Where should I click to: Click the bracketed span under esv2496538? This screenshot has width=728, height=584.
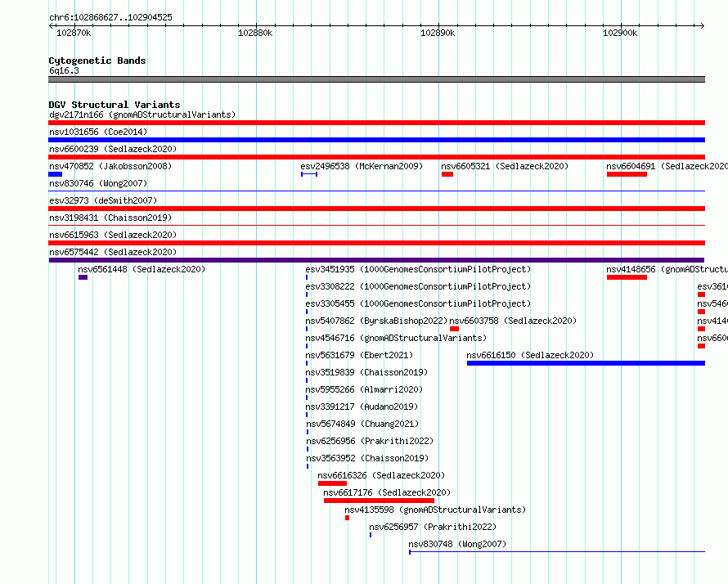tap(309, 174)
